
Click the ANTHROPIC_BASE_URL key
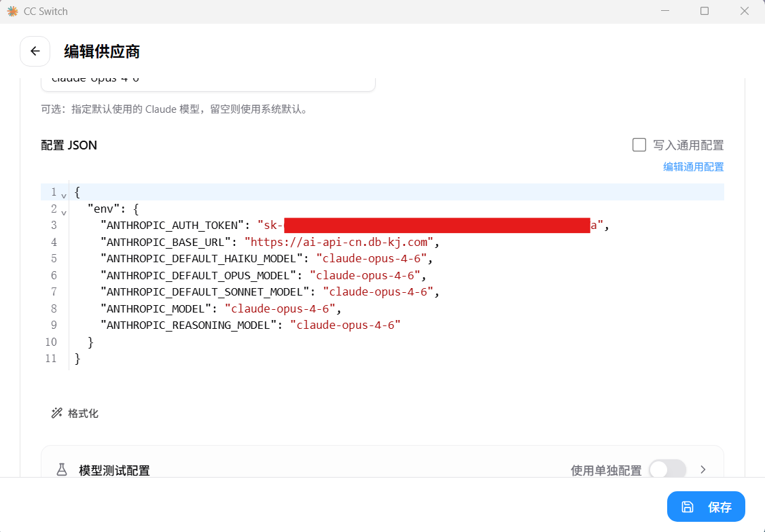coord(165,242)
